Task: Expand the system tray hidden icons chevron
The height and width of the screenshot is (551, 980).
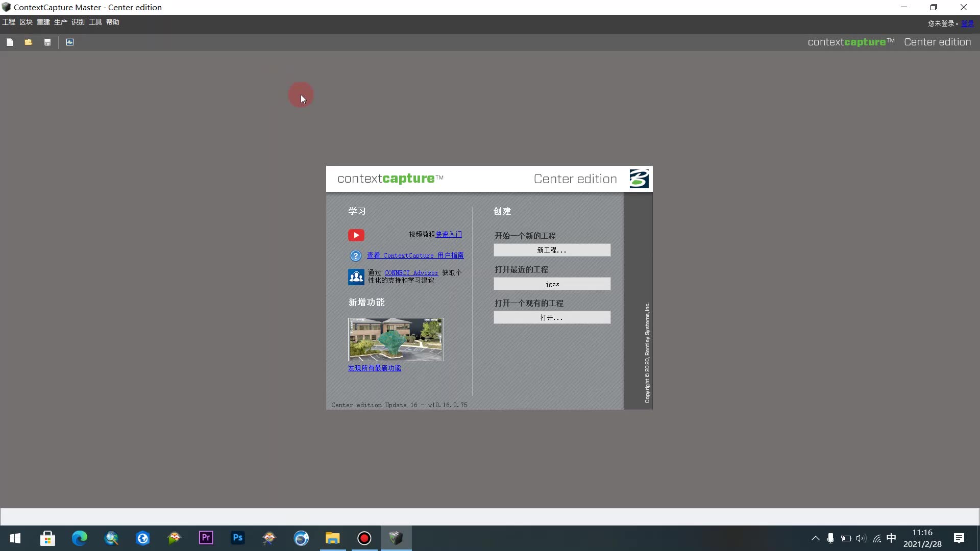Action: [815, 538]
